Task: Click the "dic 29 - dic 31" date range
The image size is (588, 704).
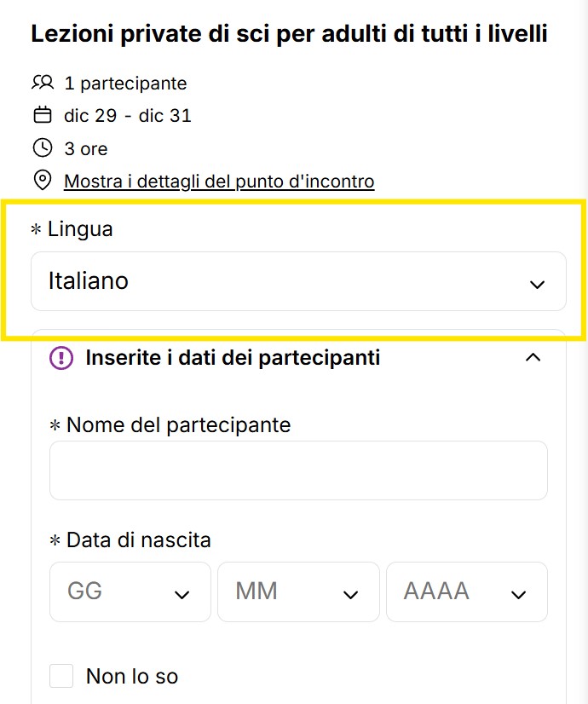Action: [x=128, y=115]
